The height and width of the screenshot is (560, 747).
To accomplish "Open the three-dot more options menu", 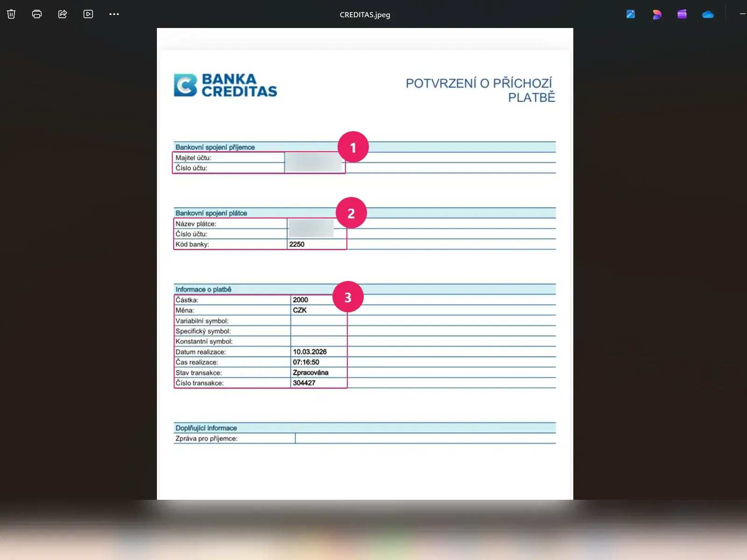I will (x=114, y=14).
